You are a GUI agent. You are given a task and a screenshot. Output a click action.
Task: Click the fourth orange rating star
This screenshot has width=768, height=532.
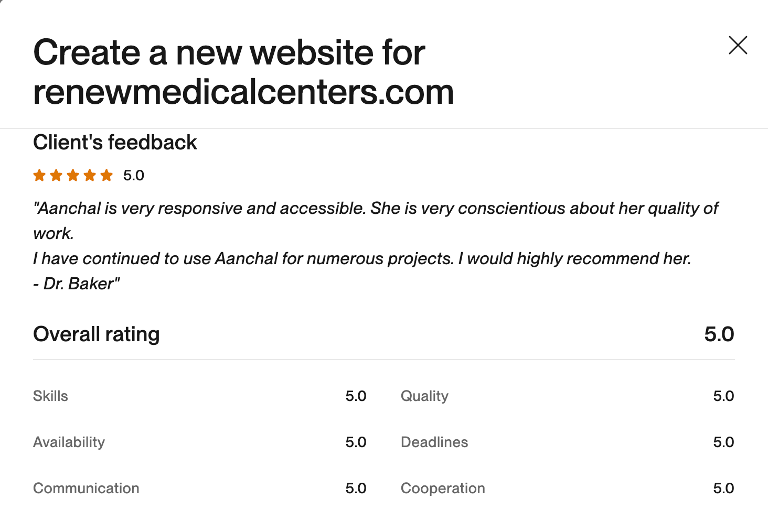tap(90, 175)
